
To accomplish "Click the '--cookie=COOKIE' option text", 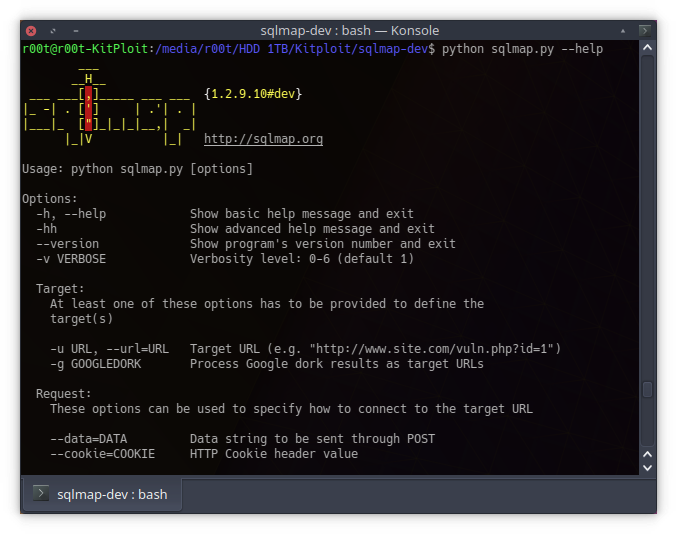I will pos(103,454).
